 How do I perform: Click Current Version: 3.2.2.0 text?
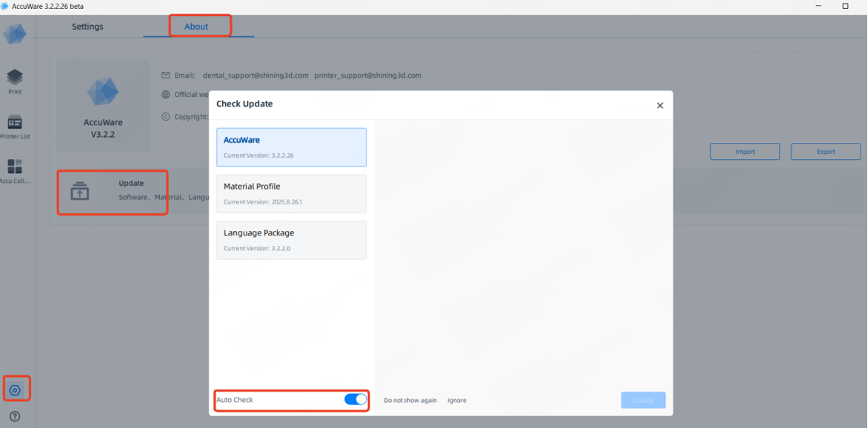pos(257,249)
